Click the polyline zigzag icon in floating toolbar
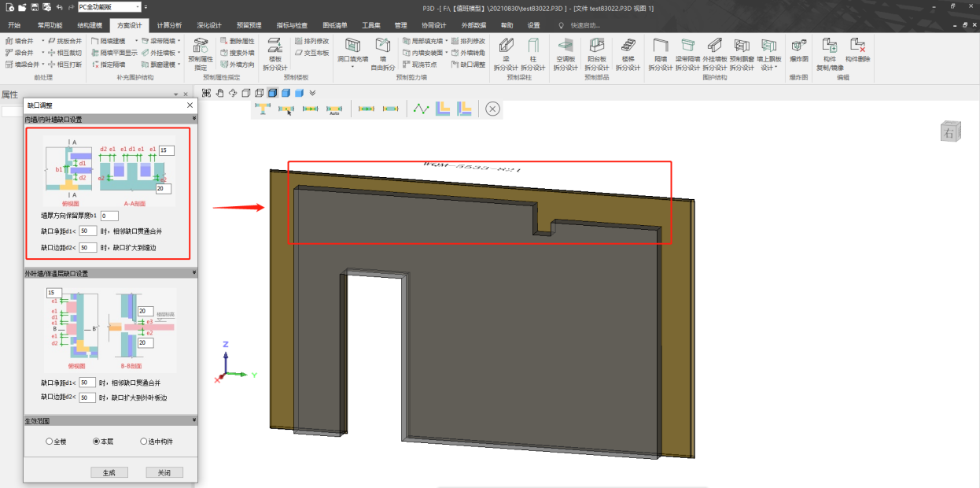 tap(422, 109)
